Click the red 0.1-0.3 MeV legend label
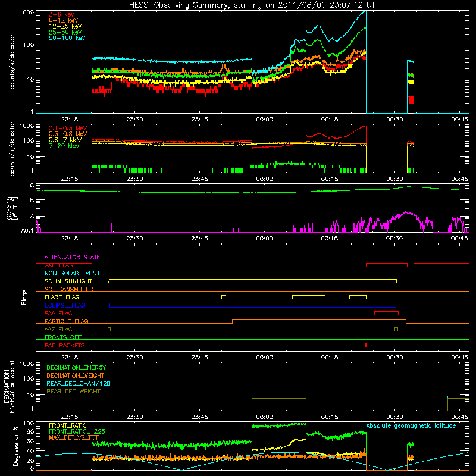The height and width of the screenshot is (476, 476). tap(68, 128)
